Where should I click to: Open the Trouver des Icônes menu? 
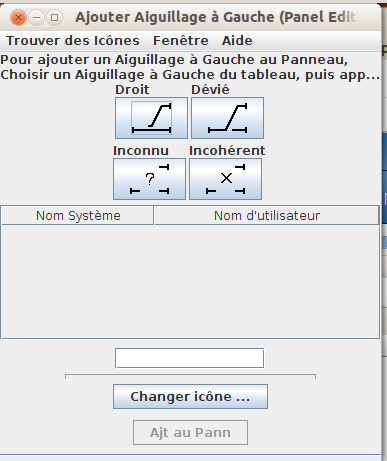pyautogui.click(x=73, y=41)
